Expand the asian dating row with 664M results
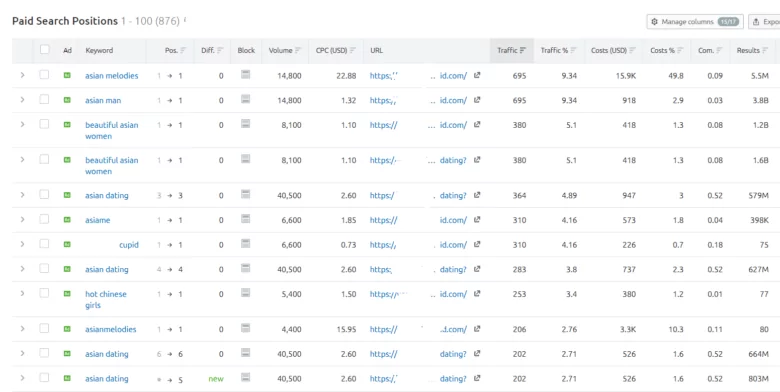 click(x=22, y=353)
